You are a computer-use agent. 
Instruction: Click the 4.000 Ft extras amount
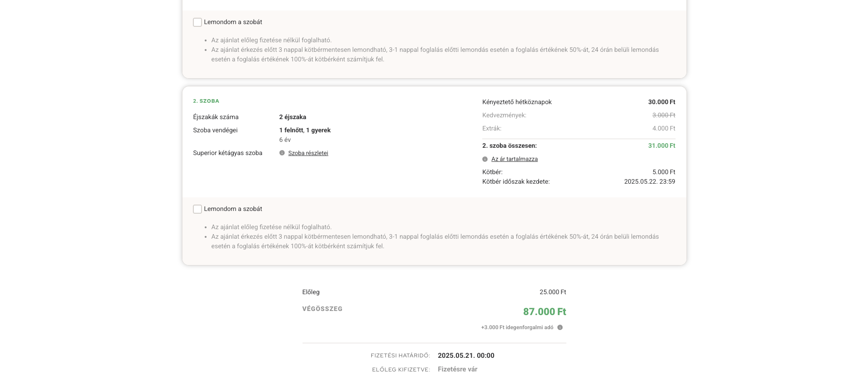663,129
